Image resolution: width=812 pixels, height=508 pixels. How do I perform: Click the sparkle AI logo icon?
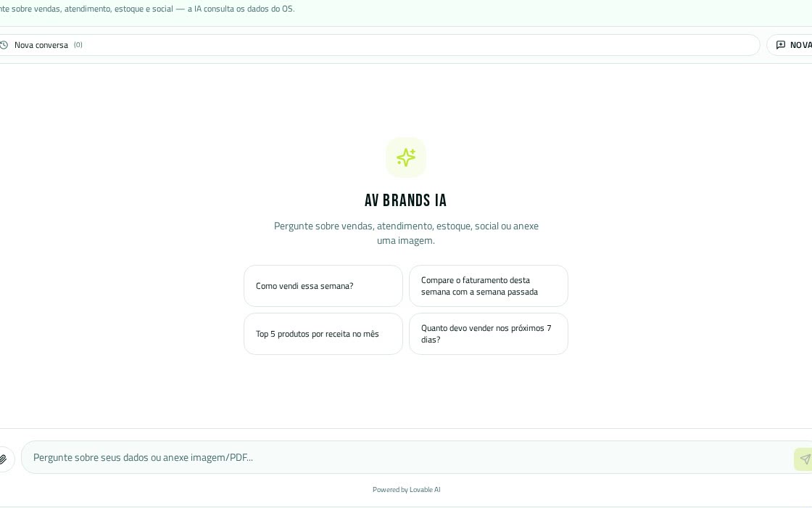[x=406, y=157]
